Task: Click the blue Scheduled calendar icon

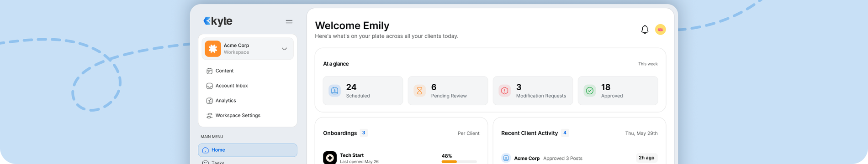Action: pyautogui.click(x=335, y=91)
